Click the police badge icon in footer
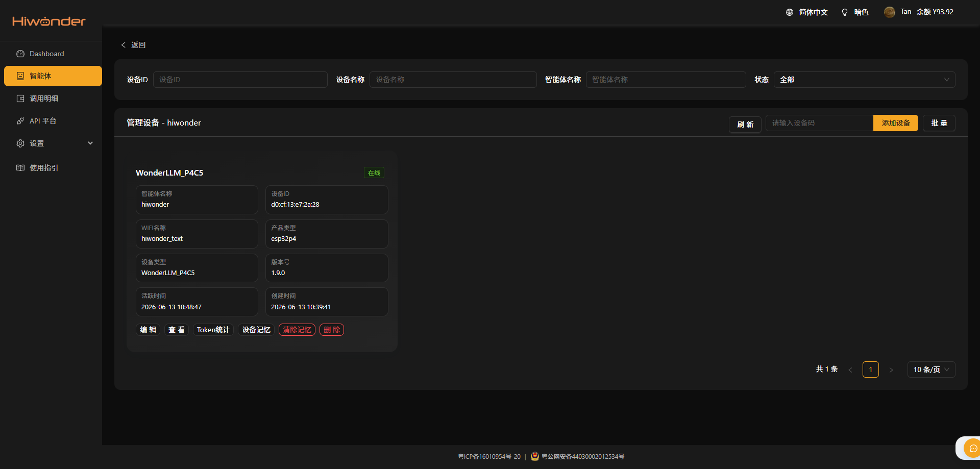This screenshot has height=469, width=980. point(535,456)
